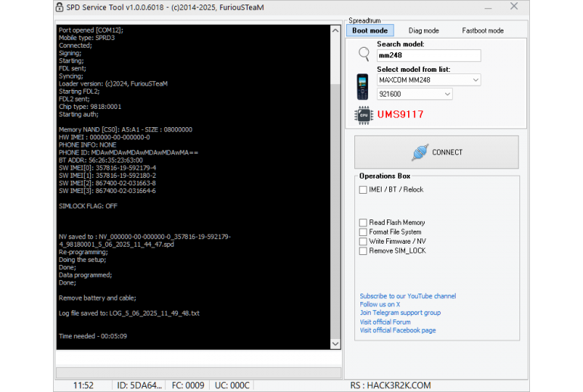Click the 'FC: 0009' status bar entry
The width and height of the screenshot is (583, 392).
188,386
